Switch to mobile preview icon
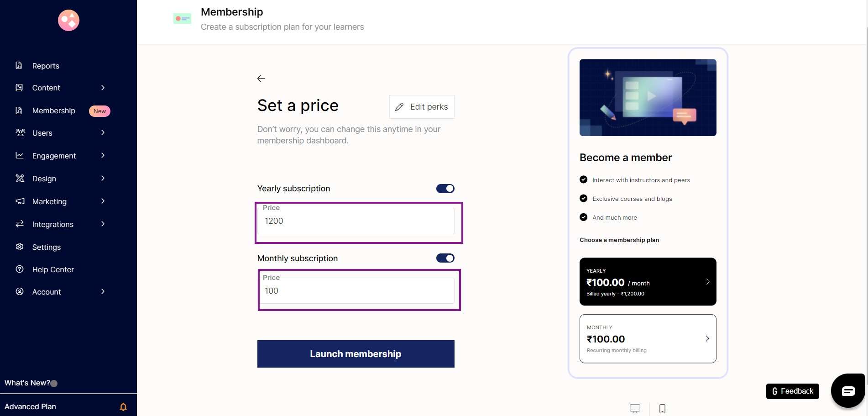The width and height of the screenshot is (868, 416). coord(662,408)
